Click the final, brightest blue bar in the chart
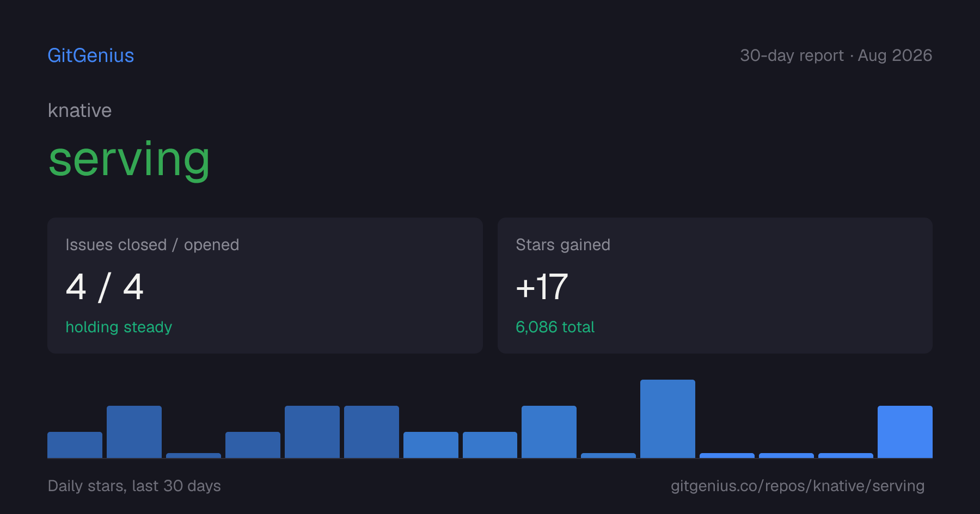980x514 pixels. click(905, 432)
